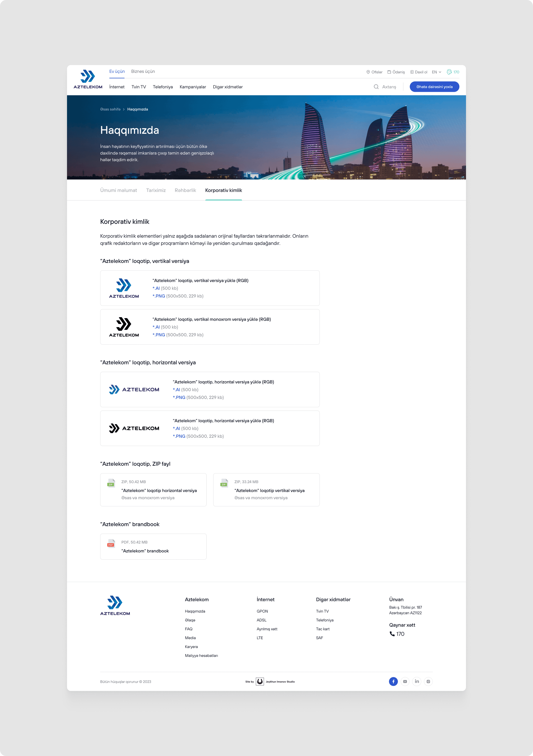Select the Rəhbərlik tab

click(185, 190)
